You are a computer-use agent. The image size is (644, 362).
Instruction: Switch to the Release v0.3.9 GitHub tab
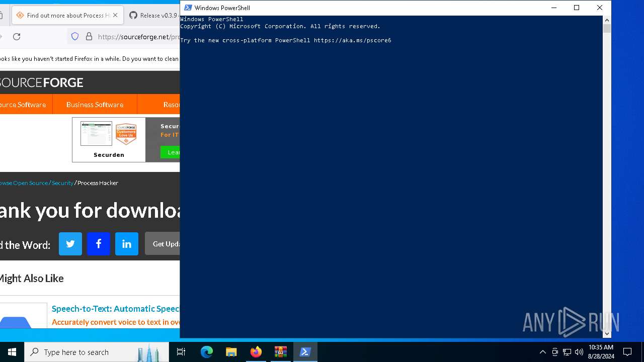pos(152,15)
